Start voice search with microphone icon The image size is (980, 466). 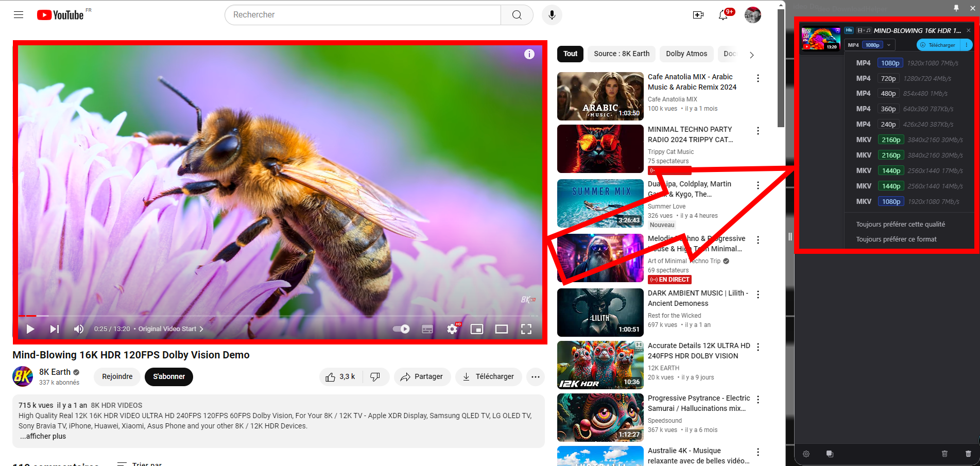(x=552, y=15)
